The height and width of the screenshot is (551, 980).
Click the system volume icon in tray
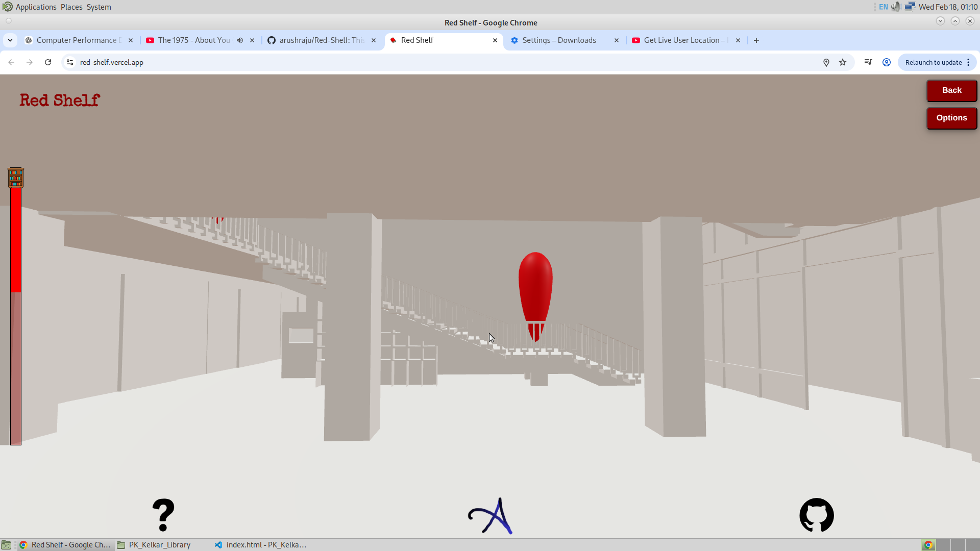[x=896, y=7]
